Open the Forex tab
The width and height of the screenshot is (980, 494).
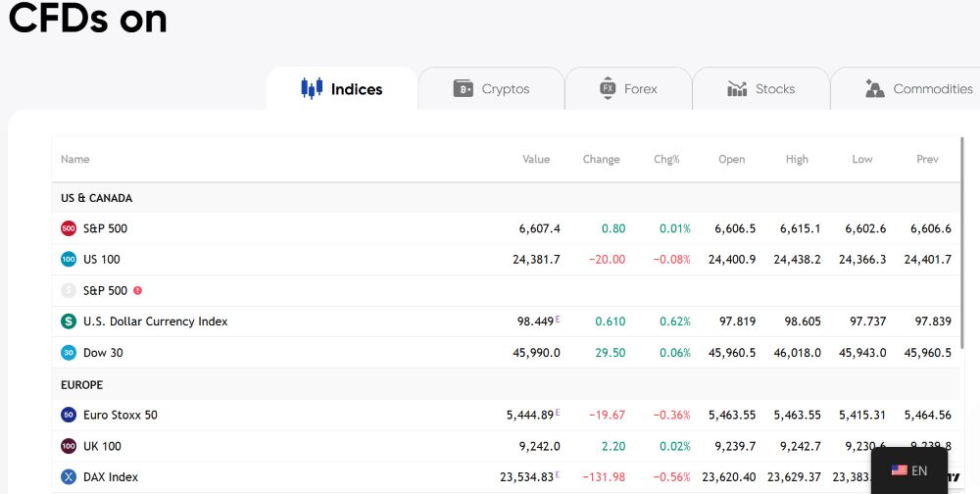point(628,89)
